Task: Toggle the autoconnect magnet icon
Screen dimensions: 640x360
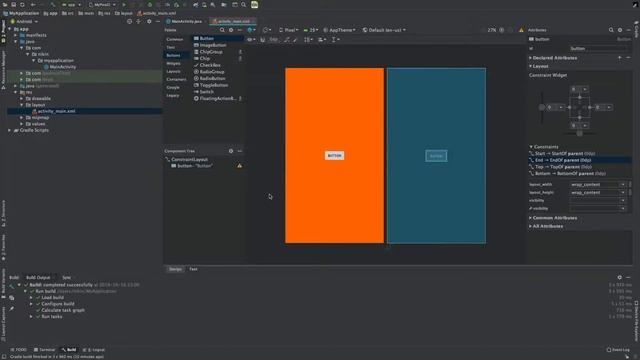Action: point(262,40)
